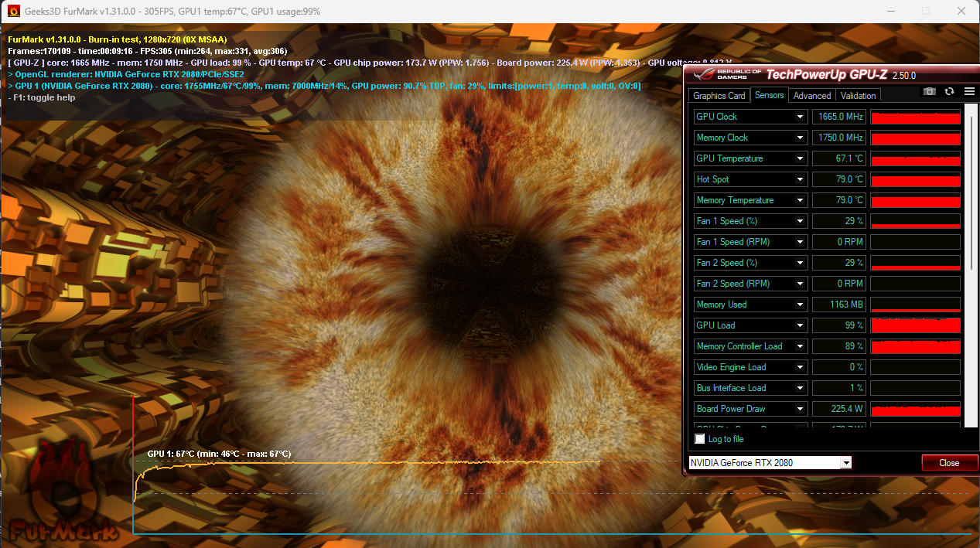Viewport: 980px width, 548px height.
Task: Click the 'F1: toggle help' text in FurMark
Action: coord(42,98)
